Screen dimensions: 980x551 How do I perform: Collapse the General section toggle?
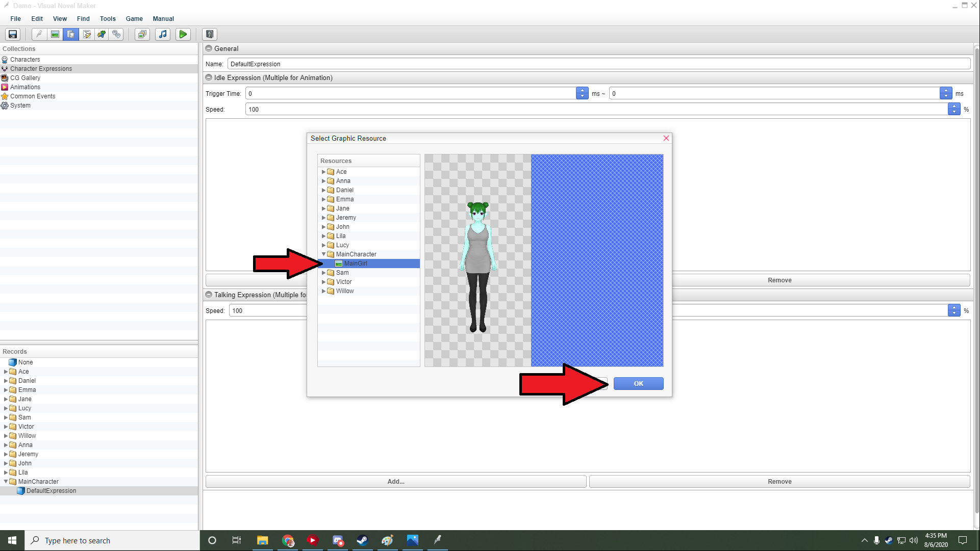click(209, 48)
